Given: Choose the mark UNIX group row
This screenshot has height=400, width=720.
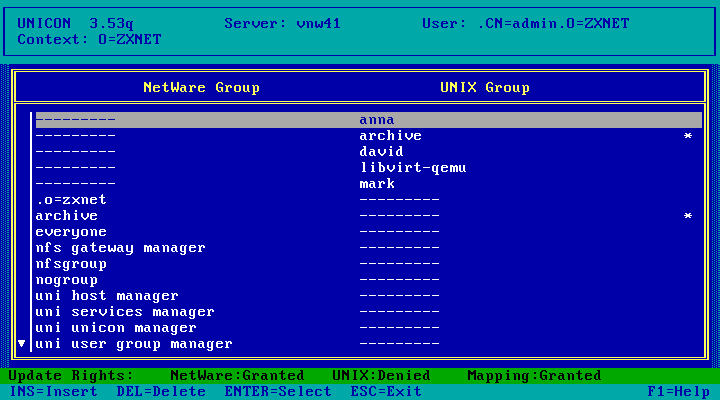Looking at the screenshot, I should pyautogui.click(x=377, y=184).
